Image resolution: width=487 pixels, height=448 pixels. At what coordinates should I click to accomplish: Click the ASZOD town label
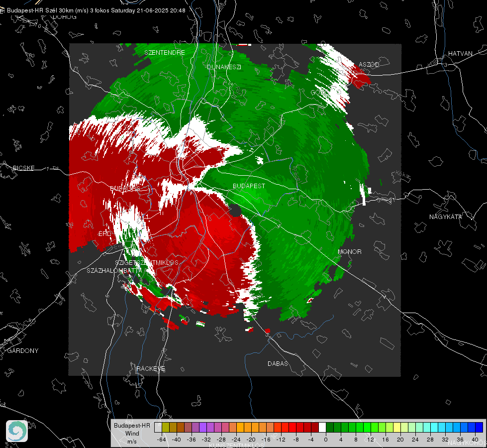(369, 64)
